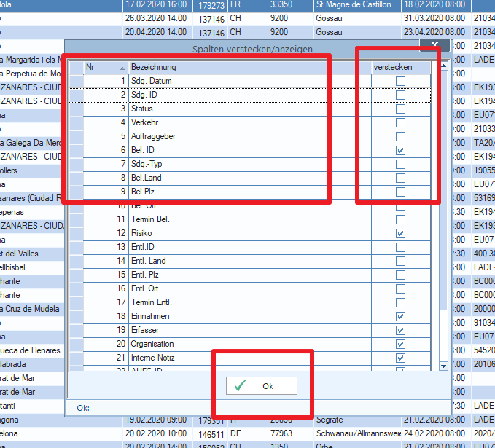Viewport: 495px width, 448px height.
Task: Select the row 'Entl. Plz'
Action: (250, 275)
